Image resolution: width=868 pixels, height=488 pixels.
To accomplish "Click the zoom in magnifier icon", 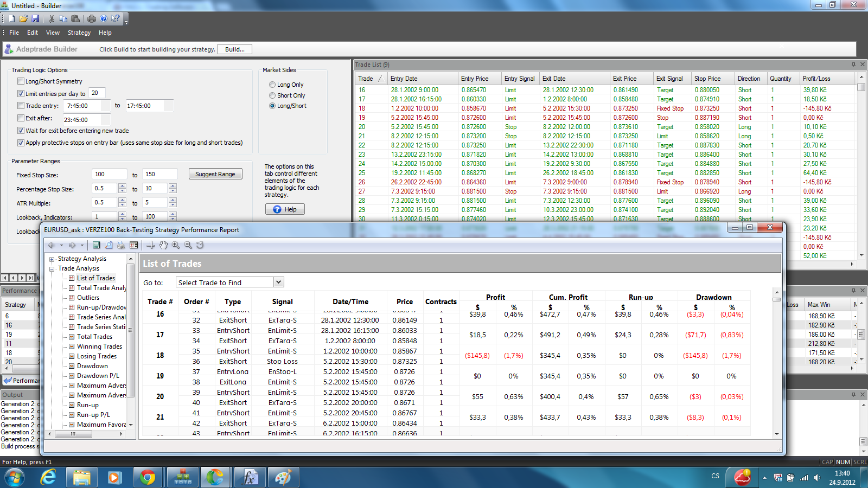I will point(176,245).
